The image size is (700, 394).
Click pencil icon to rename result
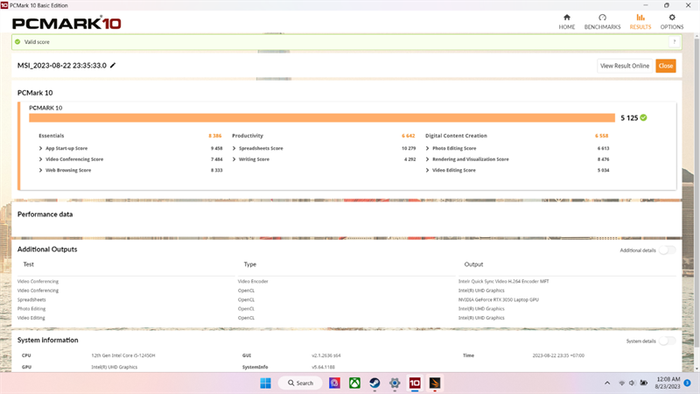(113, 65)
